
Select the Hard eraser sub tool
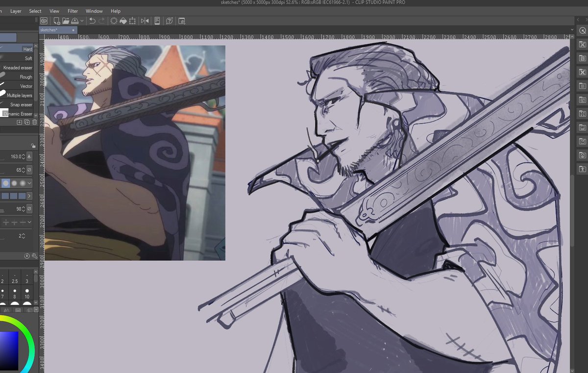coord(17,49)
